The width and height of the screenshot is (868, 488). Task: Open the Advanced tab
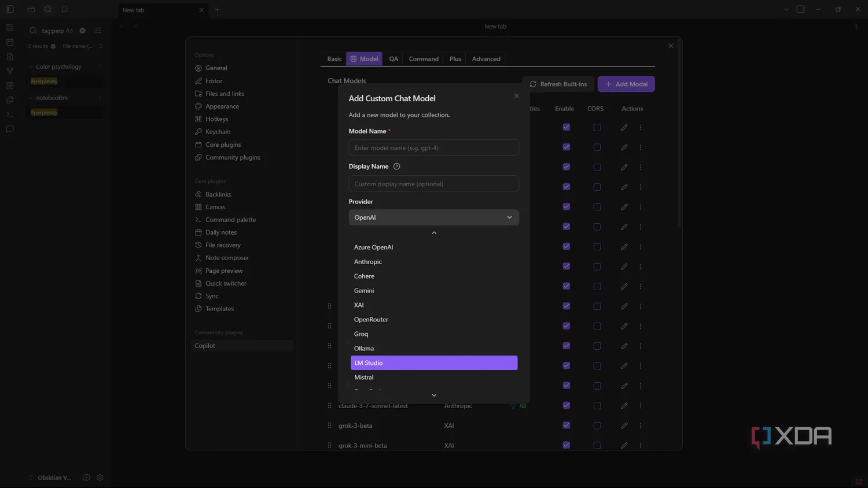[x=486, y=59]
